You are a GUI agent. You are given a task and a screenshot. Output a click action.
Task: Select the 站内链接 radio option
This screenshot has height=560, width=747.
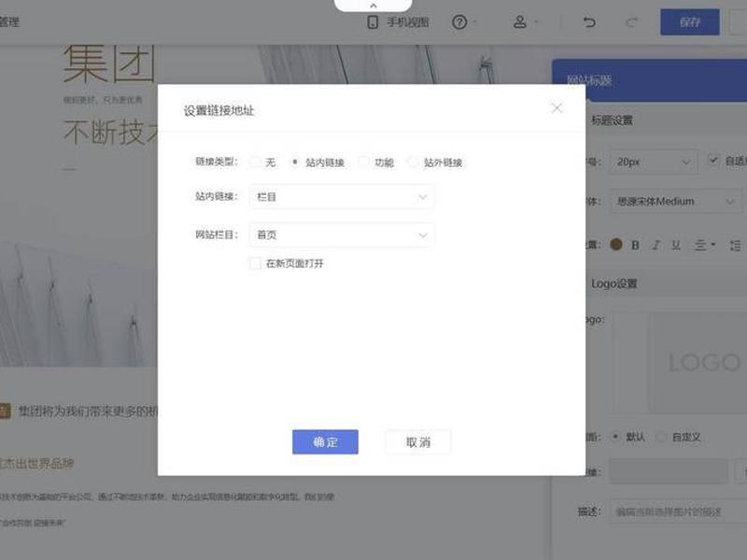click(295, 162)
